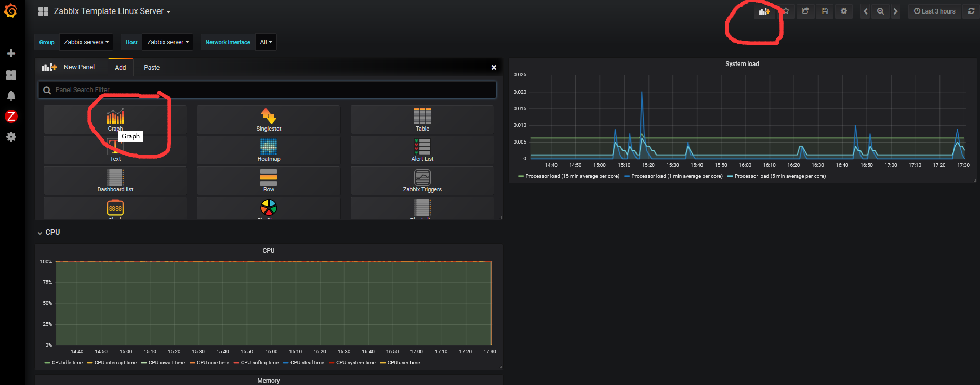Open the Memory panel title menu
Image resolution: width=980 pixels, height=385 pixels.
pos(268,381)
